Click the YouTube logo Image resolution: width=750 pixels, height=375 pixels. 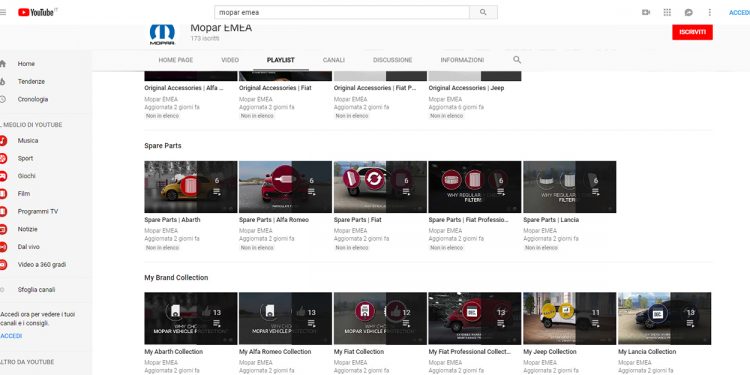(37, 12)
